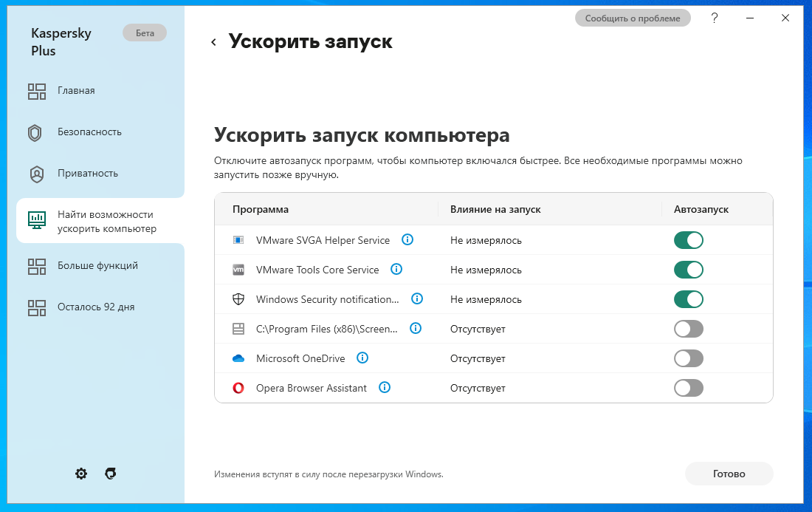Close the Kaspersky Plus window
The image size is (812, 512).
click(785, 18)
